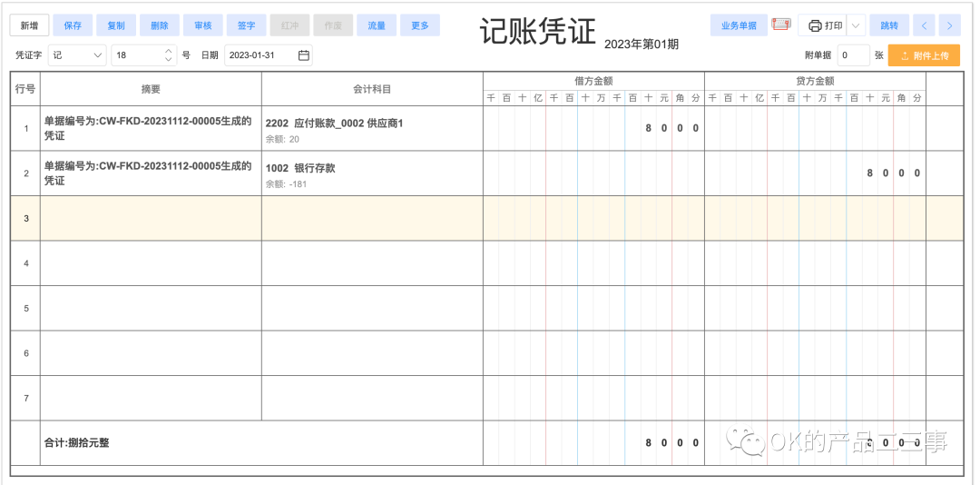Go to next voucher with right arrow
The width and height of the screenshot is (980, 485).
coord(950,25)
